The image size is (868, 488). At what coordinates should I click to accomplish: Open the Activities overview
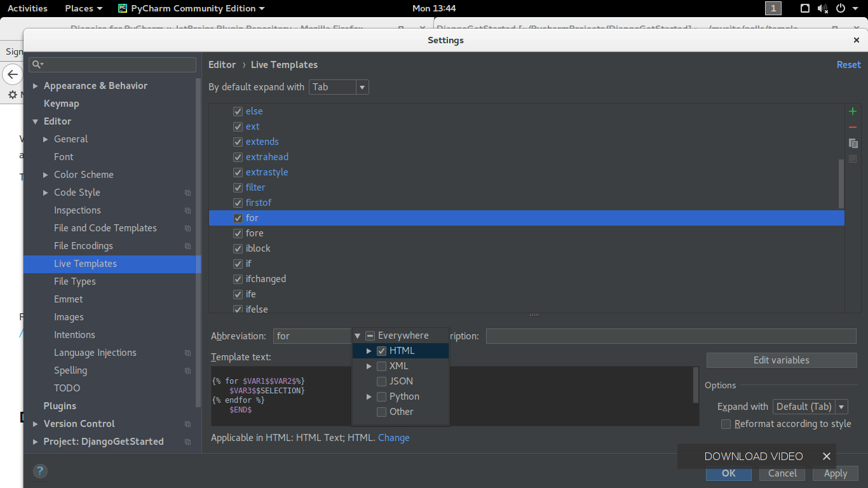click(x=27, y=8)
